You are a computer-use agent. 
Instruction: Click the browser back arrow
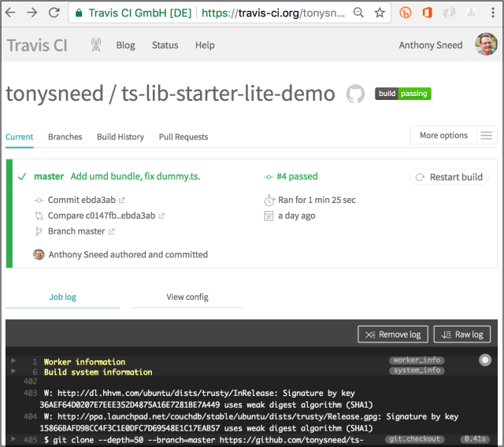(11, 13)
